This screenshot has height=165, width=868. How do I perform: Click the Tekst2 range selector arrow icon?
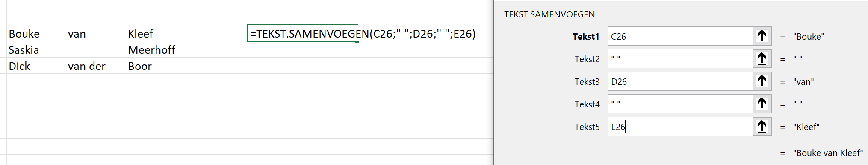(762, 59)
